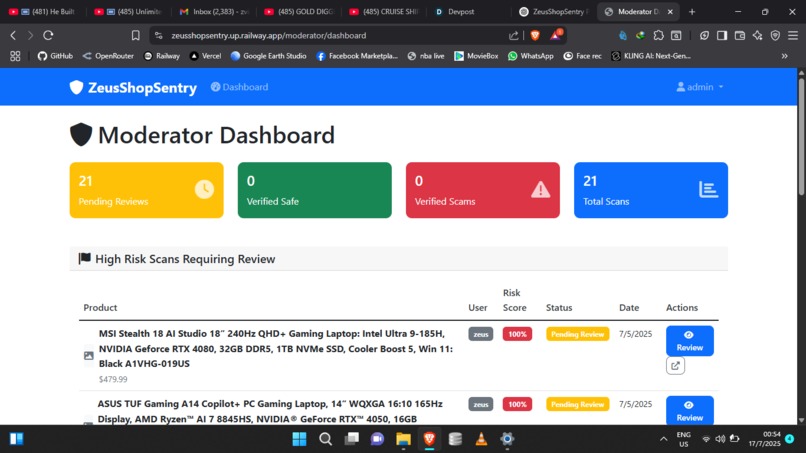Review the ASUS TUF Gaming A14 scan

[x=690, y=410]
